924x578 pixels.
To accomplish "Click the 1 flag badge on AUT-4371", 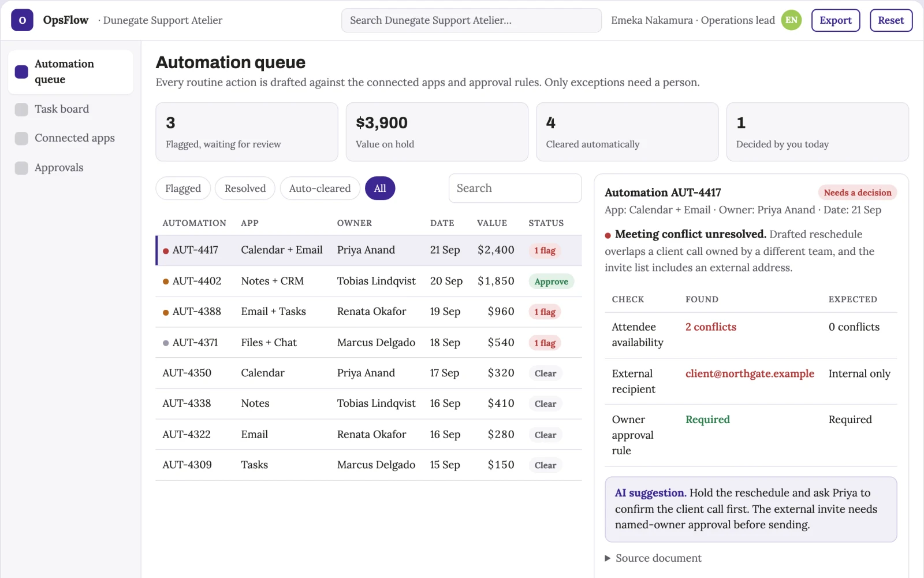I will tap(545, 343).
